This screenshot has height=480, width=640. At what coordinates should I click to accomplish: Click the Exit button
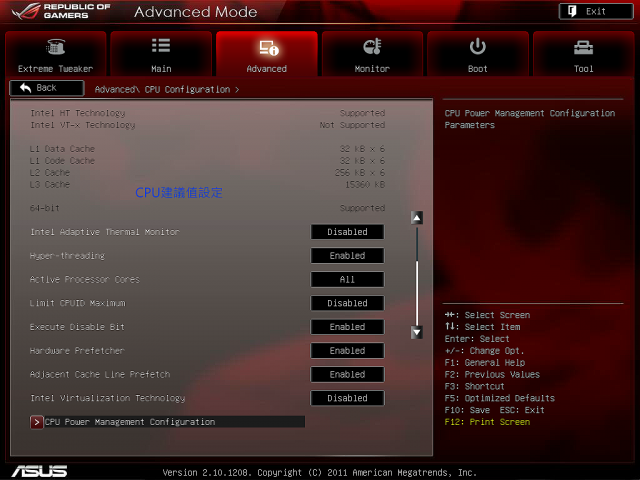click(596, 11)
